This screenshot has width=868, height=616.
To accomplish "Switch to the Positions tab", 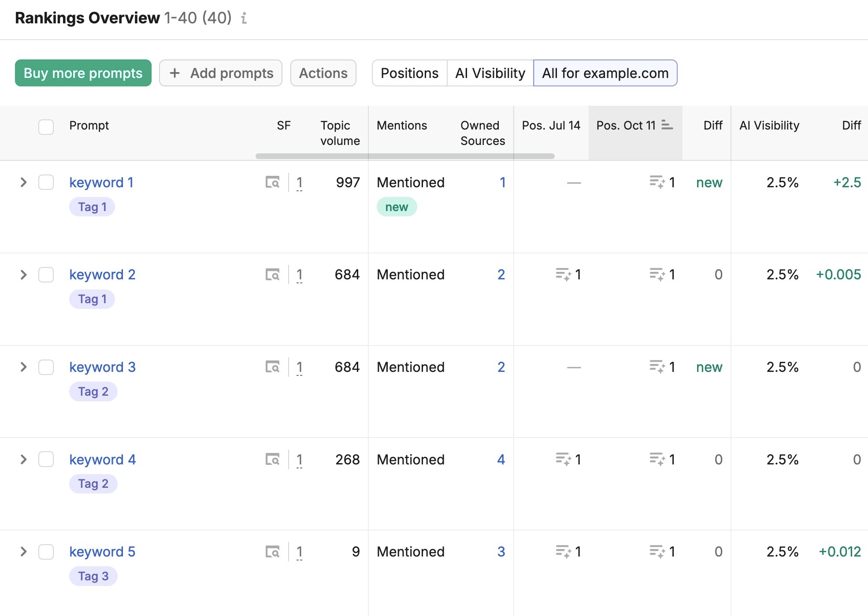I will [x=410, y=73].
